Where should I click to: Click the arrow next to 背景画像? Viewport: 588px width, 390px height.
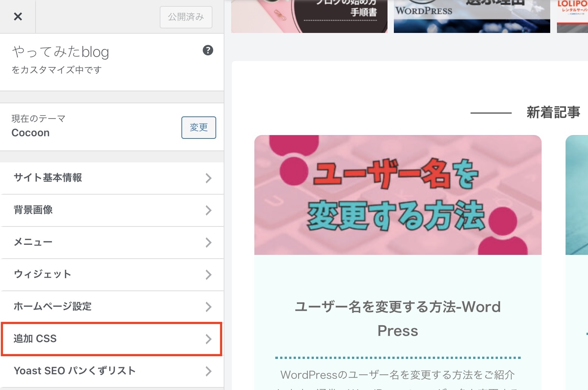pyautogui.click(x=208, y=210)
